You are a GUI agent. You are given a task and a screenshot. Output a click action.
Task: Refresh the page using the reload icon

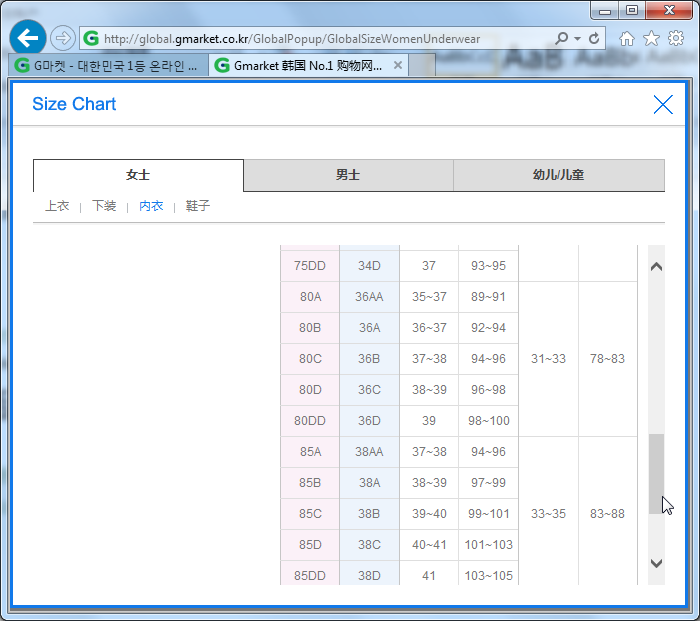(x=594, y=39)
